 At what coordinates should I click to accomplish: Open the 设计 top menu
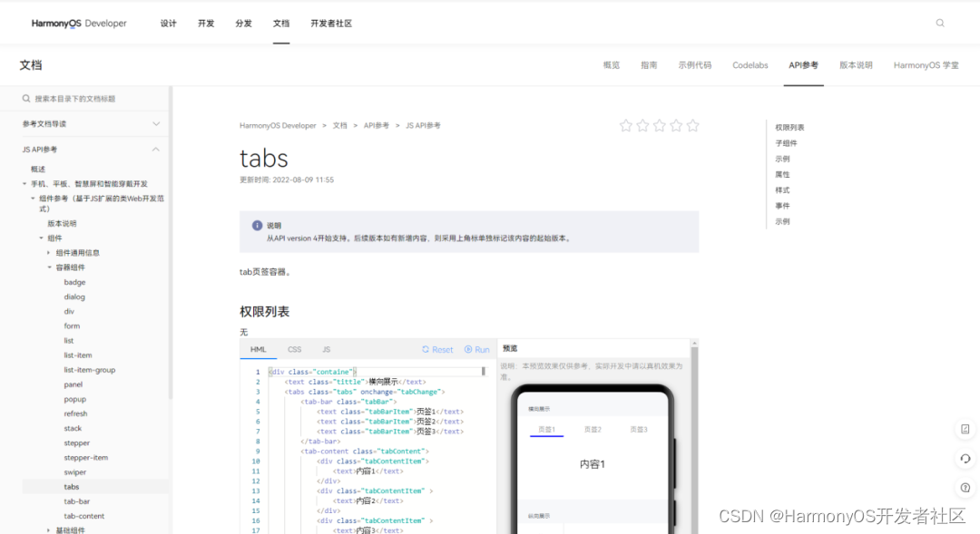[x=168, y=23]
